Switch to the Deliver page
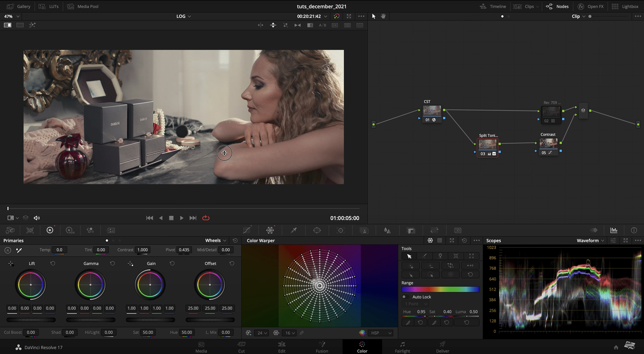The image size is (644, 354). click(442, 347)
